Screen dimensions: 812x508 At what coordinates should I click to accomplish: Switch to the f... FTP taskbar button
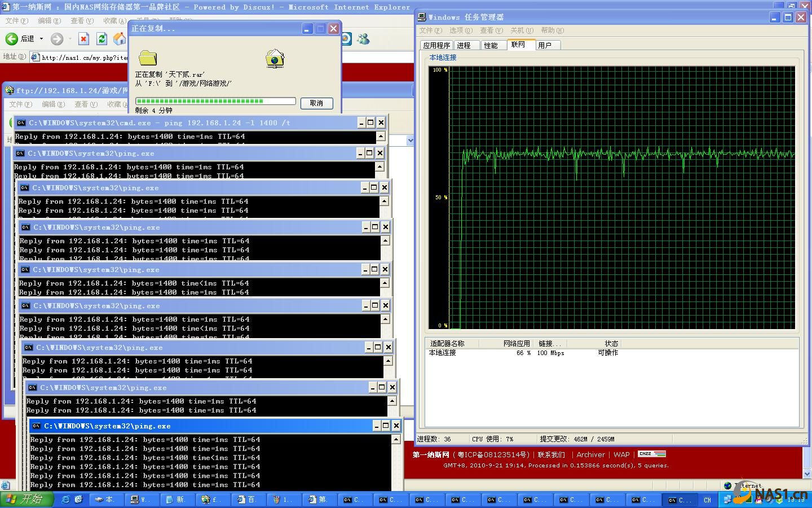pyautogui.click(x=212, y=500)
